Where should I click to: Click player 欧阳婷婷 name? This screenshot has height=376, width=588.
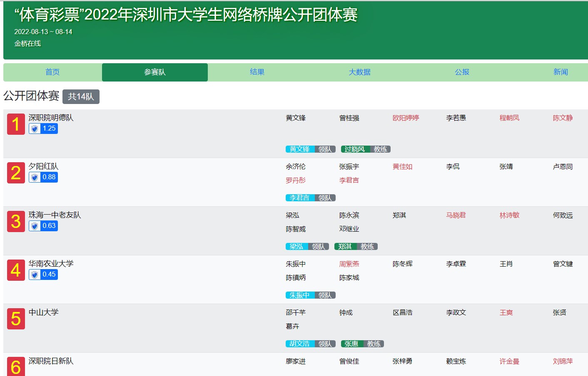click(x=406, y=118)
